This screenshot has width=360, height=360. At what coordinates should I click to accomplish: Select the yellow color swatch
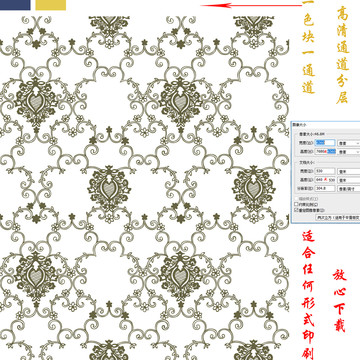51,5
